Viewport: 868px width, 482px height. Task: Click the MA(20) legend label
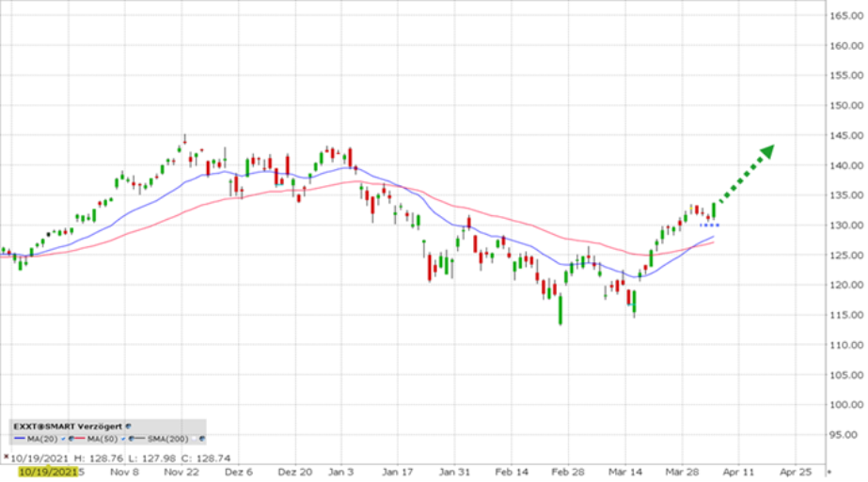[x=42, y=439]
